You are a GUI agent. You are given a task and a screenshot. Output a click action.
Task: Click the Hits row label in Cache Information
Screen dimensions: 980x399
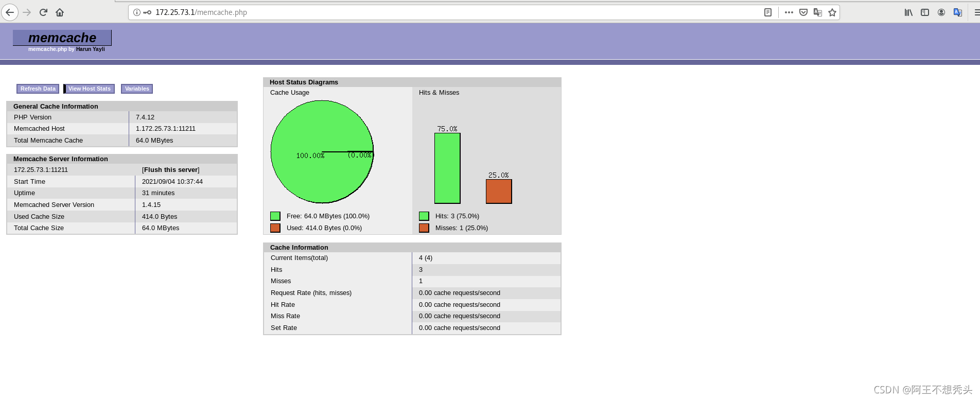pyautogui.click(x=276, y=270)
